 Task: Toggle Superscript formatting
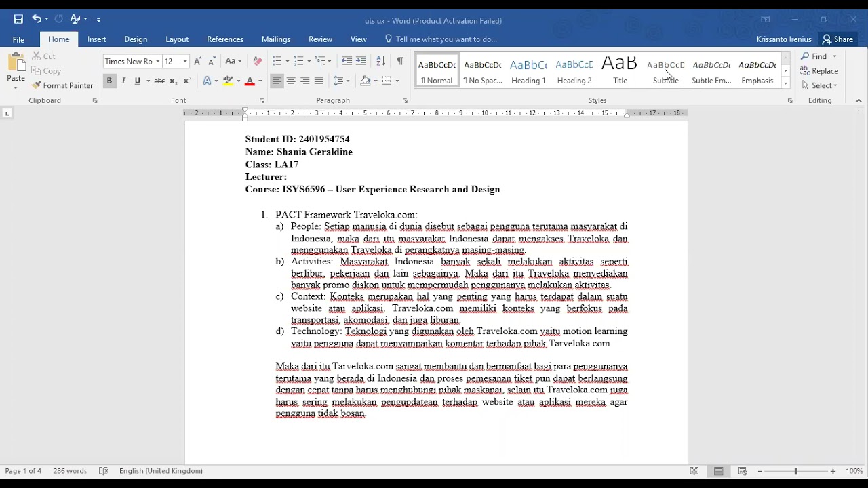188,81
